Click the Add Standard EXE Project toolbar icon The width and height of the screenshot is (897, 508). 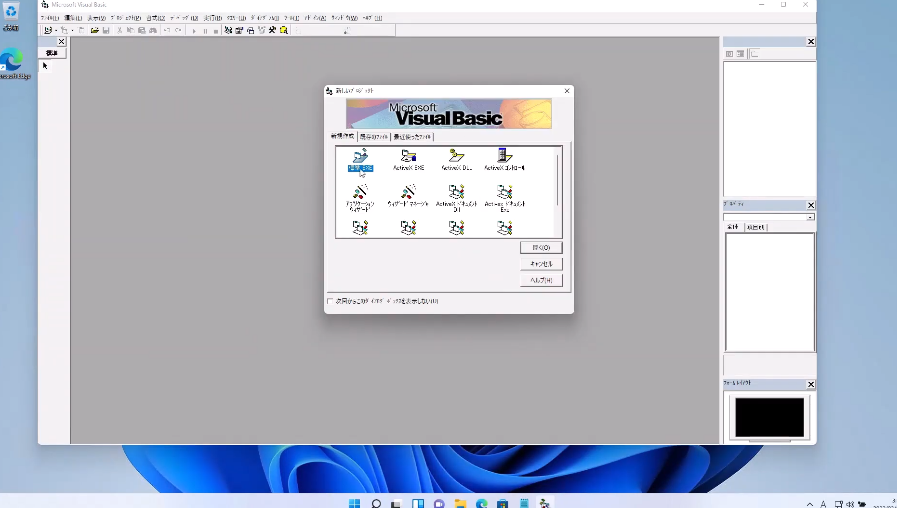(48, 30)
